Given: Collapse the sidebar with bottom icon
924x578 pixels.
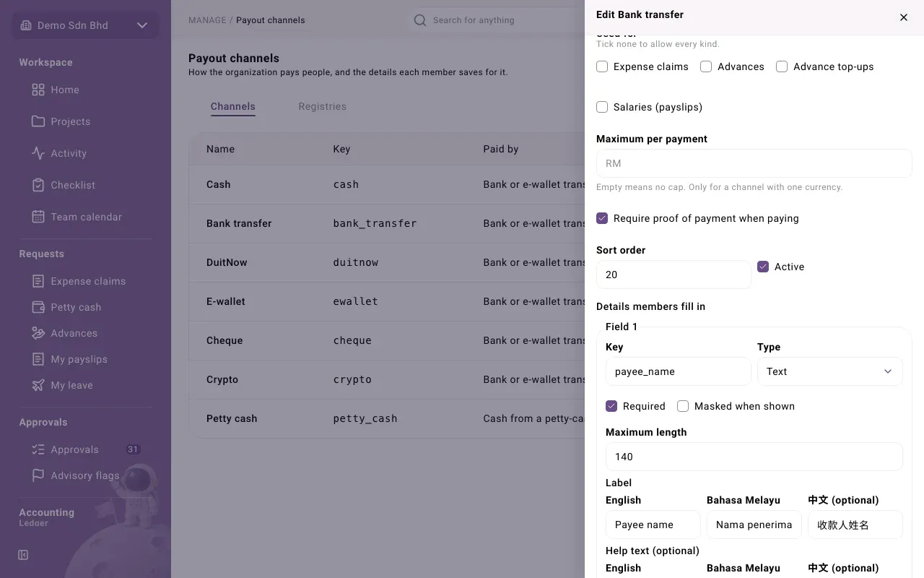Looking at the screenshot, I should 23,555.
